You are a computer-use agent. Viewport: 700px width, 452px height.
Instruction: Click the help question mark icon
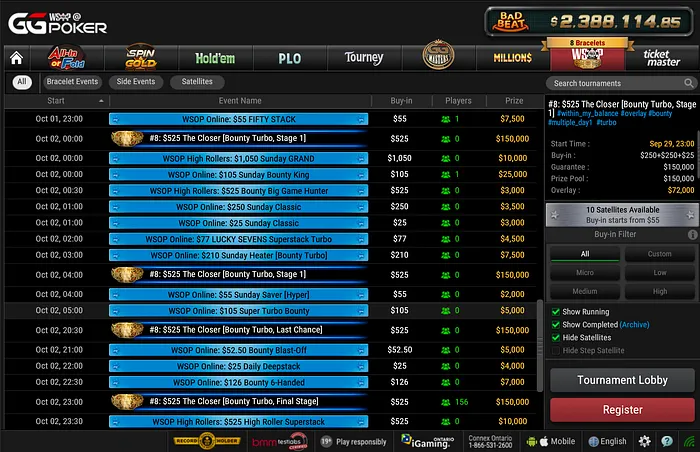[669, 441]
